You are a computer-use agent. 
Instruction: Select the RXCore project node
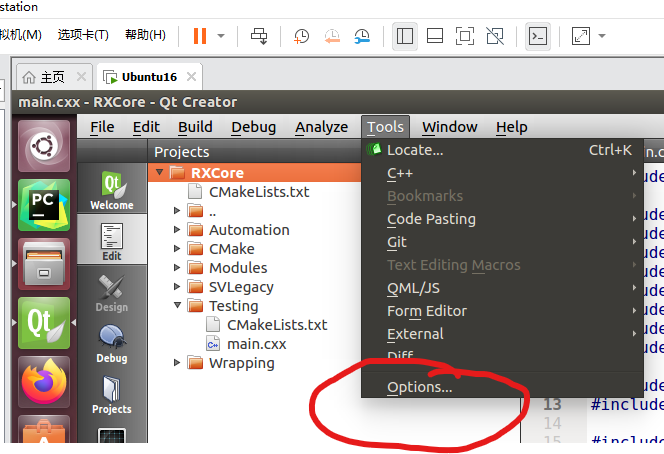tap(255, 173)
